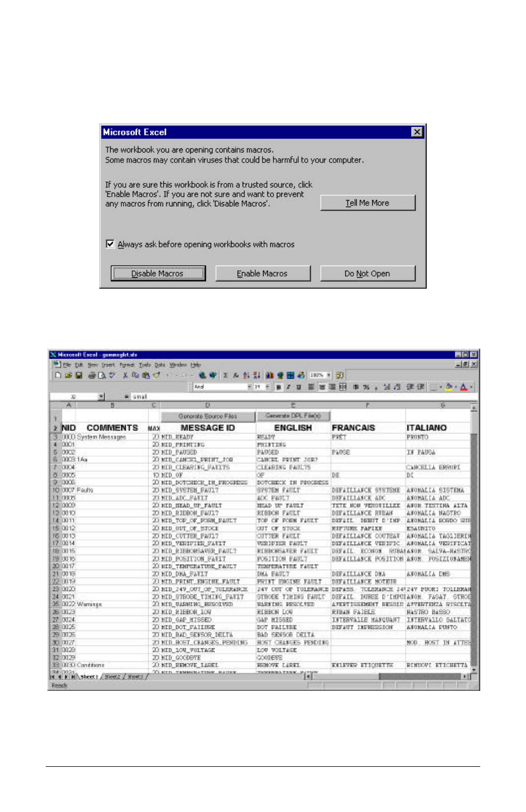Increase cell indent
Screen dimensions: 526x812
coord(420,387)
